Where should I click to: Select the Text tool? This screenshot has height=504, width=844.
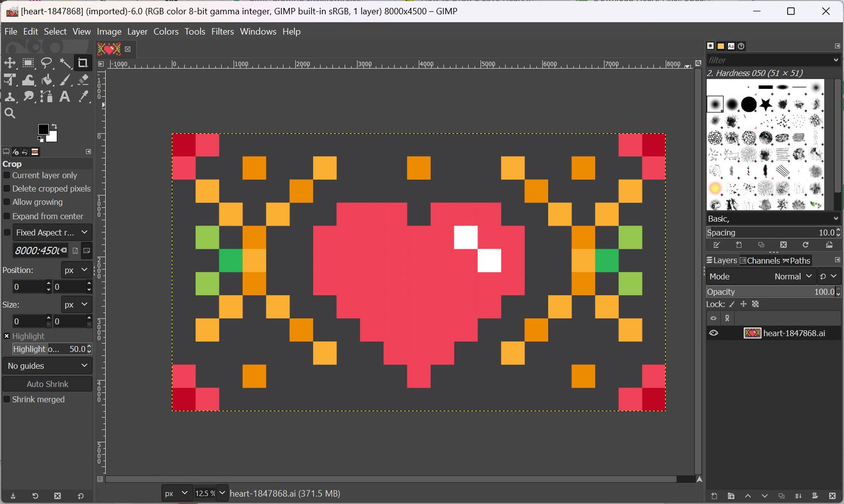click(x=65, y=97)
